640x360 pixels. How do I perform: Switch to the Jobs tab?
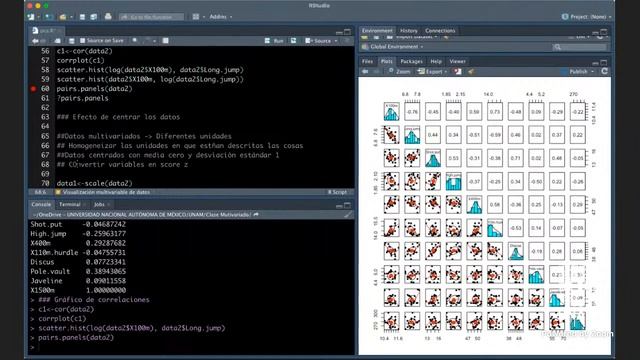tap(99, 204)
